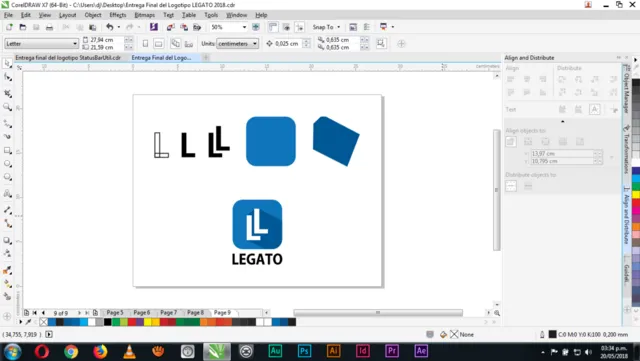Open the Units centimeters dropdown

click(x=238, y=44)
